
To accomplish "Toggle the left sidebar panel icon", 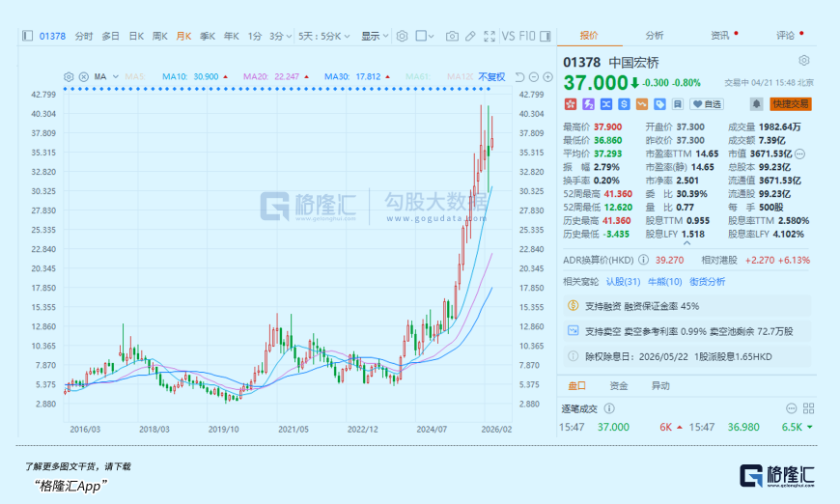I will [x=27, y=36].
